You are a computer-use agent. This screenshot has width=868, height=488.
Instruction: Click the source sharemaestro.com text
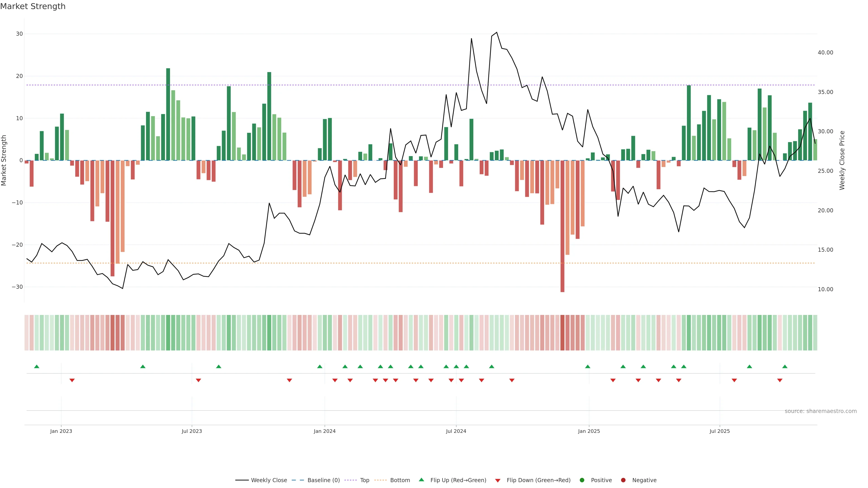(x=821, y=411)
